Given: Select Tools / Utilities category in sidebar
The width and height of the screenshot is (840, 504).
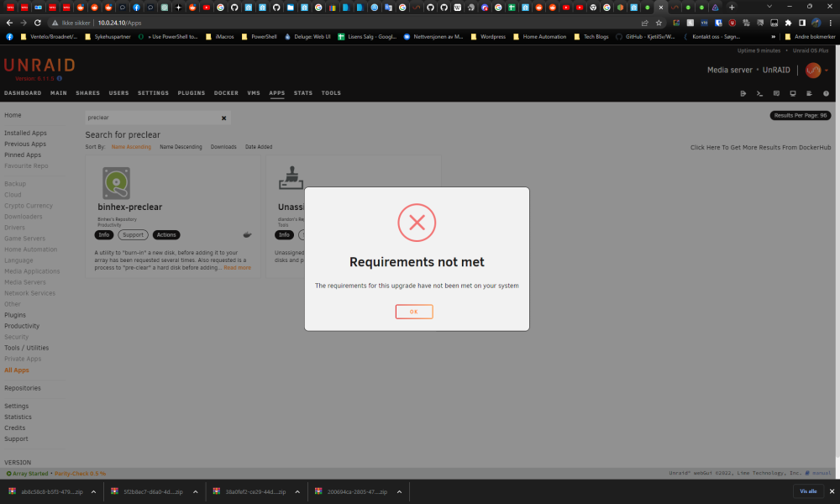Looking at the screenshot, I should click(x=26, y=348).
